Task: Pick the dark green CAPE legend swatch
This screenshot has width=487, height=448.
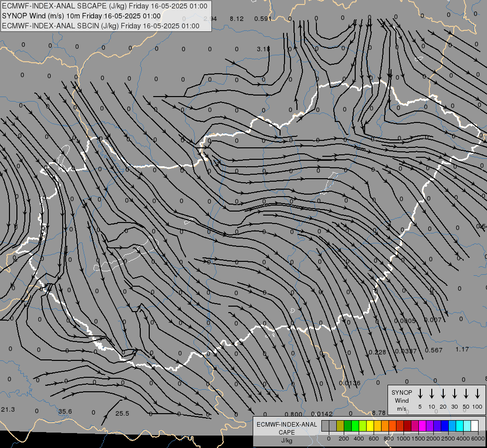Action: point(348,426)
